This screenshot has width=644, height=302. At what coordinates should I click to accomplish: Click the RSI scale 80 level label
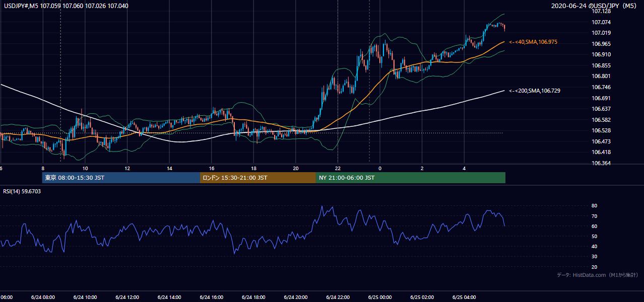(x=595, y=206)
